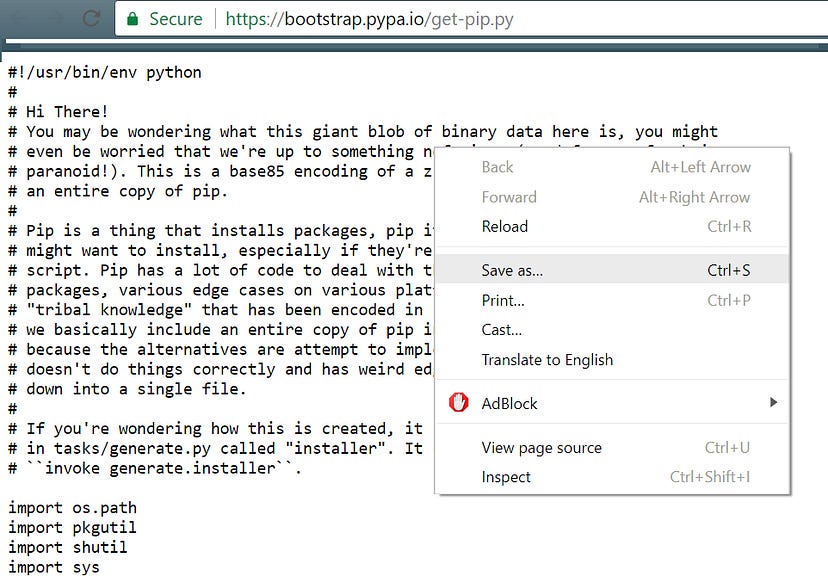The height and width of the screenshot is (584, 828).
Task: Open "View page source"
Action: click(x=541, y=447)
